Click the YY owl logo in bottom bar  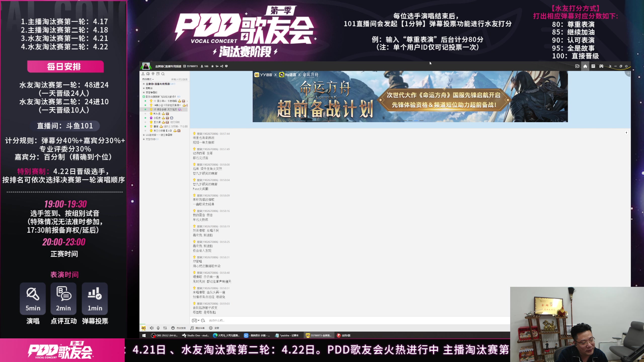(143, 328)
